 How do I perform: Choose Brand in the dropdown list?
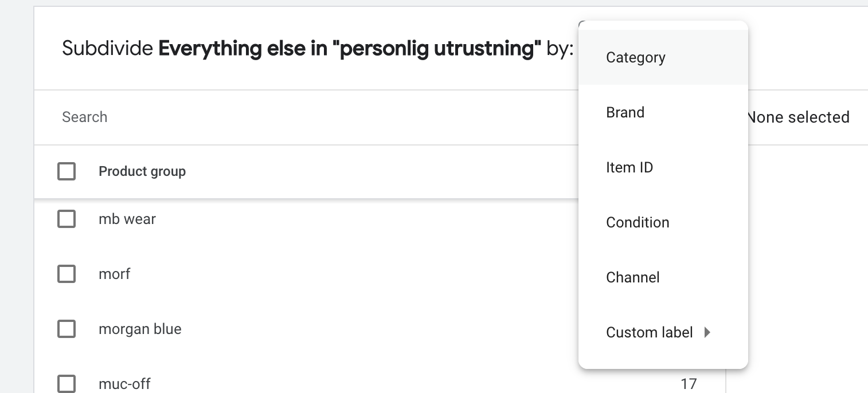625,113
